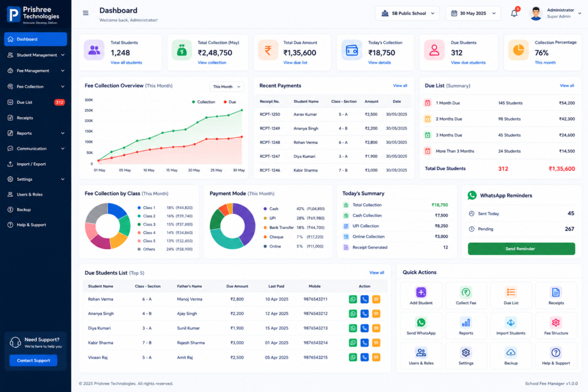Click the Contact Support button
Viewport: 588px width, 392px height.
pyautogui.click(x=33, y=360)
